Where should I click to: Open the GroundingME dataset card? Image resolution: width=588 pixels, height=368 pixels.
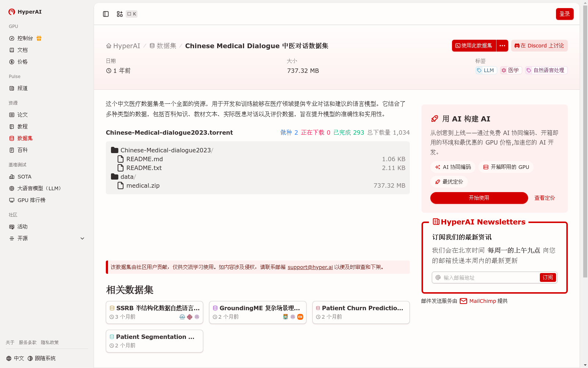pos(258,312)
